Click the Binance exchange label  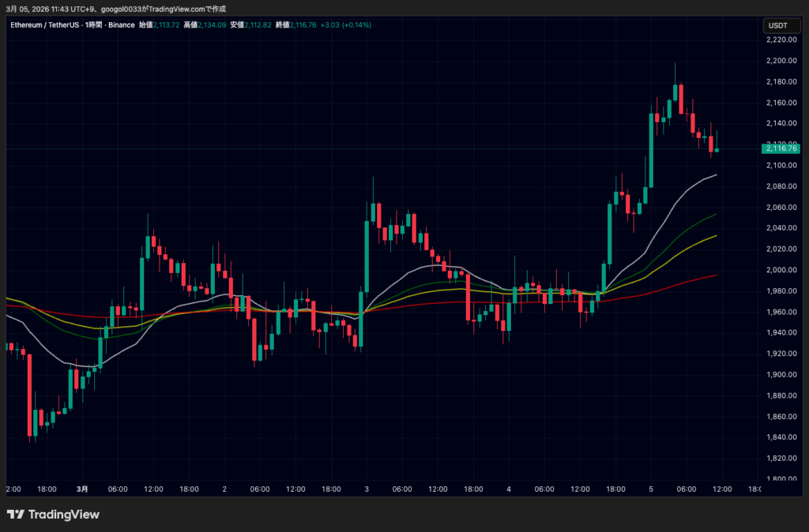pos(122,24)
